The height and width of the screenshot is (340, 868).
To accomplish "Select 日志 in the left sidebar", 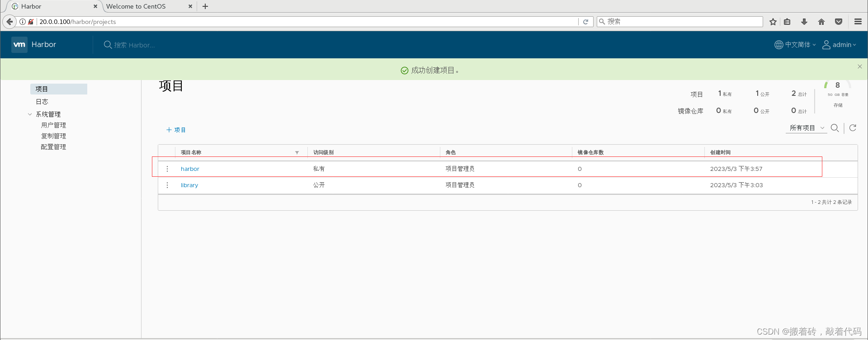I will point(42,102).
